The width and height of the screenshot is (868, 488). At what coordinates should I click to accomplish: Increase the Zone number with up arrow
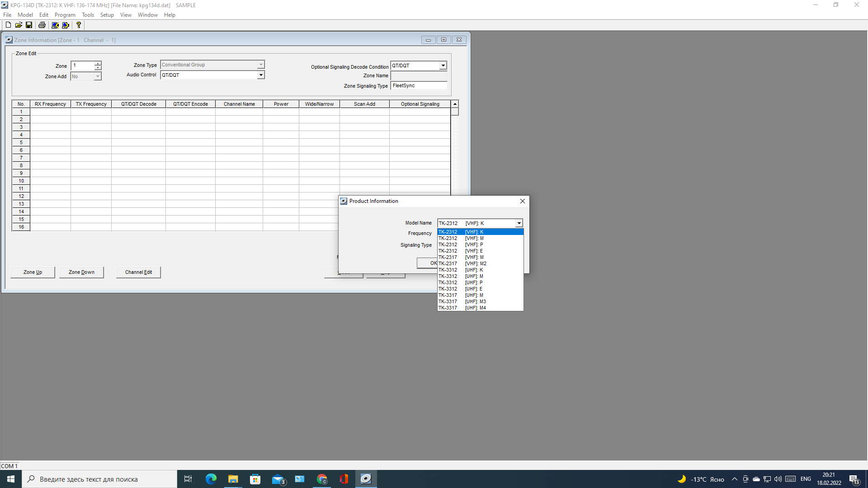[x=98, y=63]
